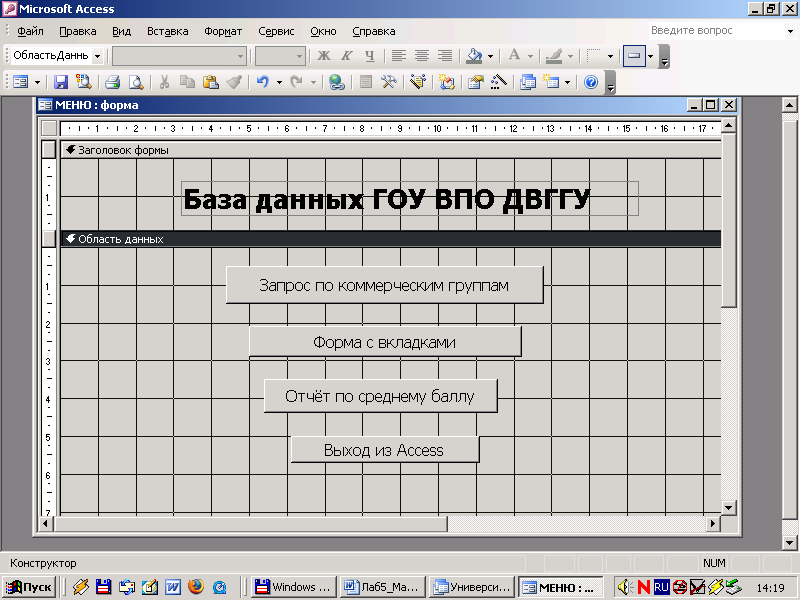Open the Окно menu
The image size is (800, 600).
(x=323, y=31)
